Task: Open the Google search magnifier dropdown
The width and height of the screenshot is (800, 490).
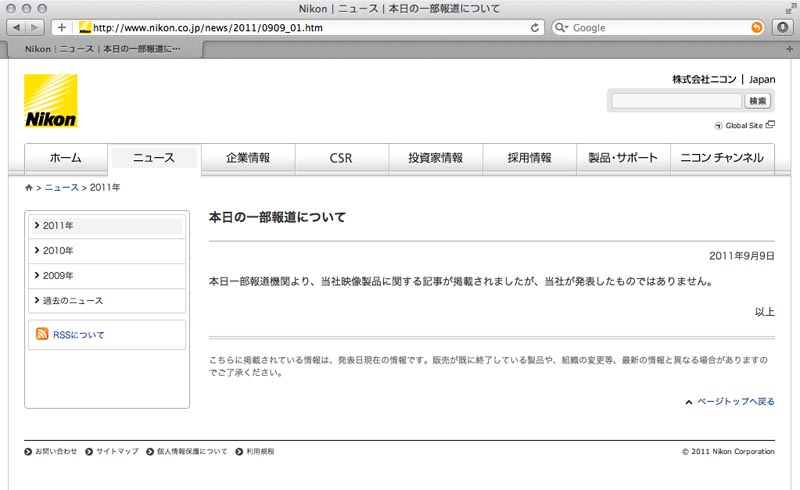Action: click(561, 28)
